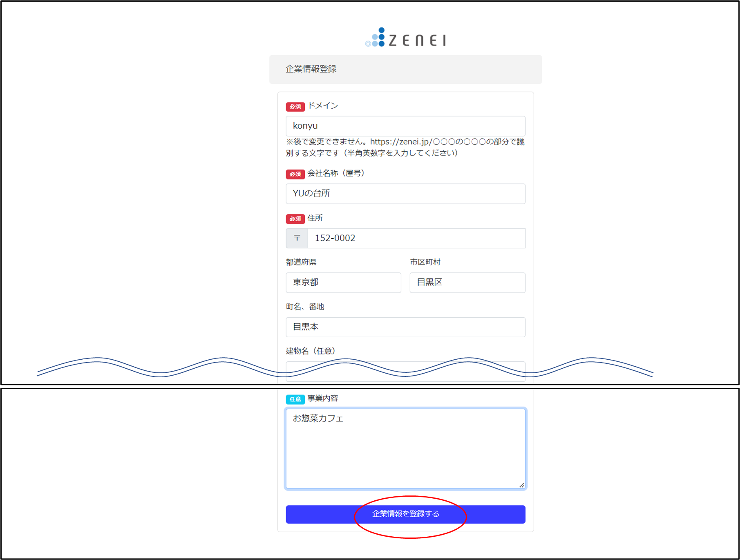Focus the 都道府県 field showing 東京都
This screenshot has height=560, width=740.
point(343,282)
